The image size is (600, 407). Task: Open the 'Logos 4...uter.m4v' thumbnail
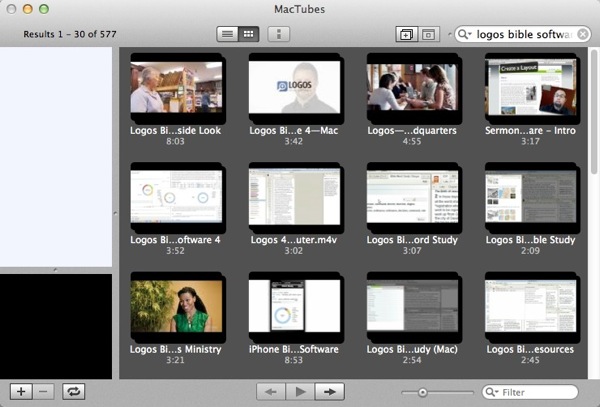tap(294, 197)
